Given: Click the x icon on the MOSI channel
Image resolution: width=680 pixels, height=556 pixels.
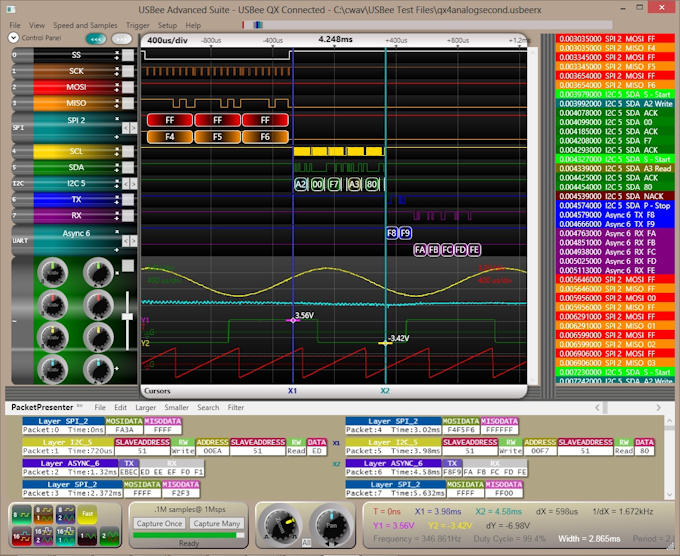Looking at the screenshot, I should point(116,84).
